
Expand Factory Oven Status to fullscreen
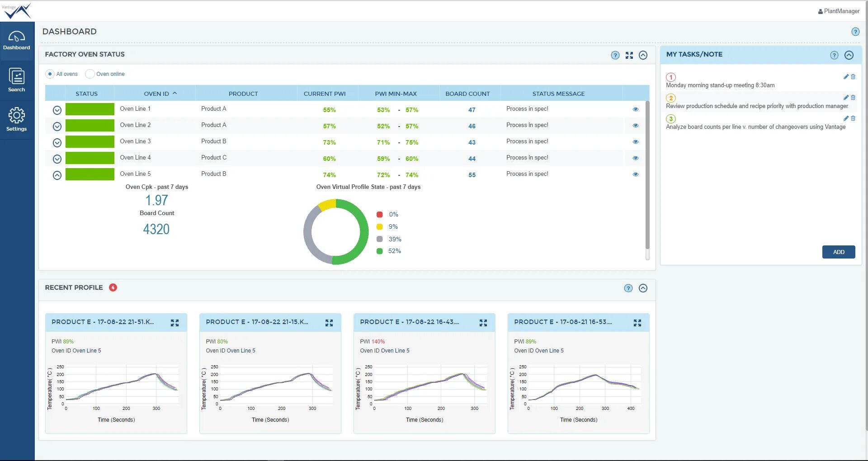point(629,55)
